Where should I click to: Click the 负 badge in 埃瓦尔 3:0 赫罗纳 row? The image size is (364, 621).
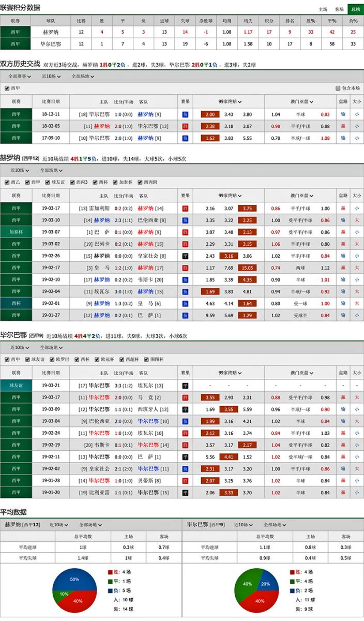pyautogui.click(x=185, y=292)
